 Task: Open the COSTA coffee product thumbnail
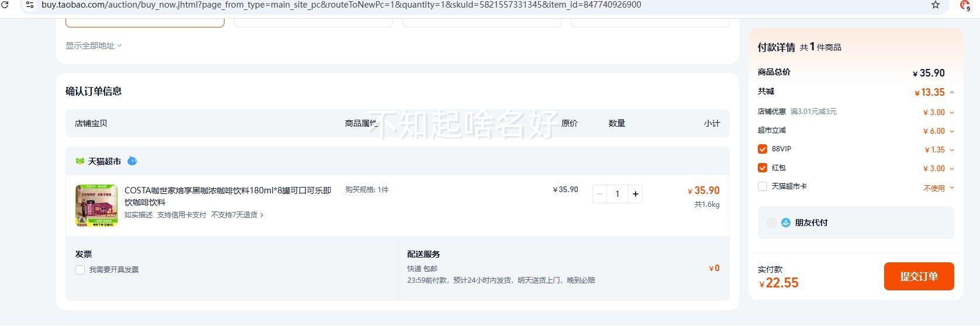pos(96,206)
